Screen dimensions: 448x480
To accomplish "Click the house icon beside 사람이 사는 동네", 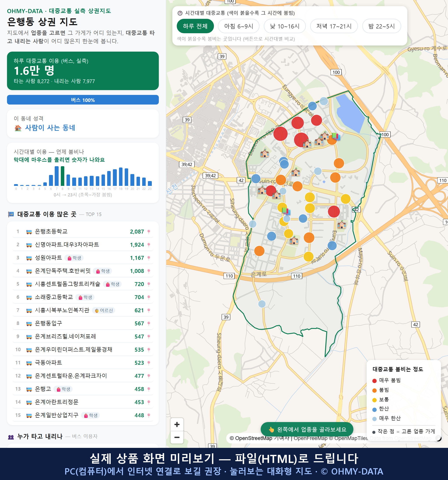I will coord(18,128).
